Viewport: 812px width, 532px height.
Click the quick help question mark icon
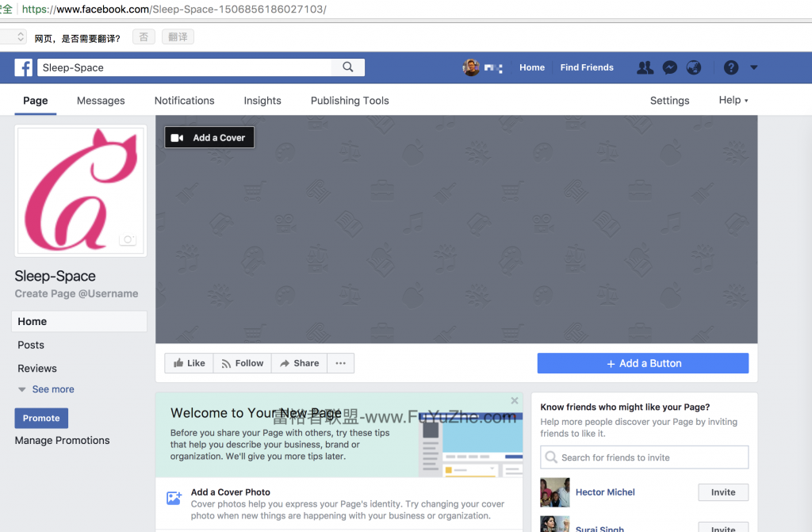[730, 67]
